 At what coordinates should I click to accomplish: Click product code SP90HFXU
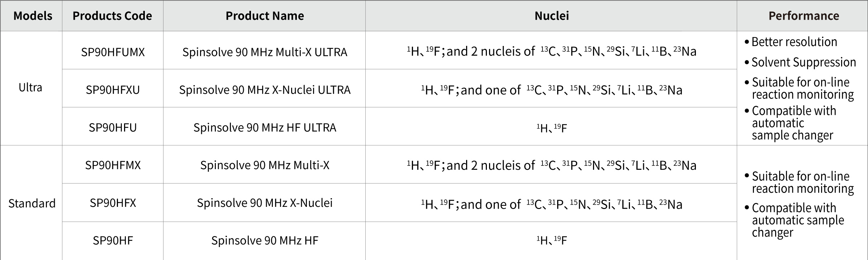[x=113, y=90]
